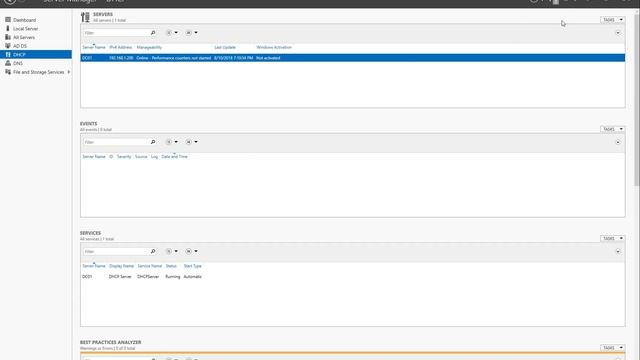Sort Events by Severity column
The image size is (640, 360).
click(x=124, y=157)
